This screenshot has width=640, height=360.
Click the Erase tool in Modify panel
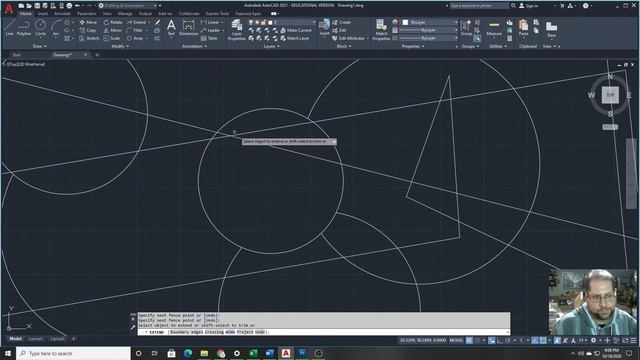[x=157, y=22]
